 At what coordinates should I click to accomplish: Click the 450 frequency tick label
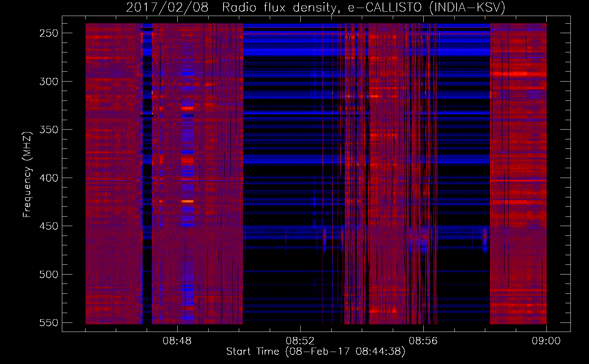click(49, 226)
